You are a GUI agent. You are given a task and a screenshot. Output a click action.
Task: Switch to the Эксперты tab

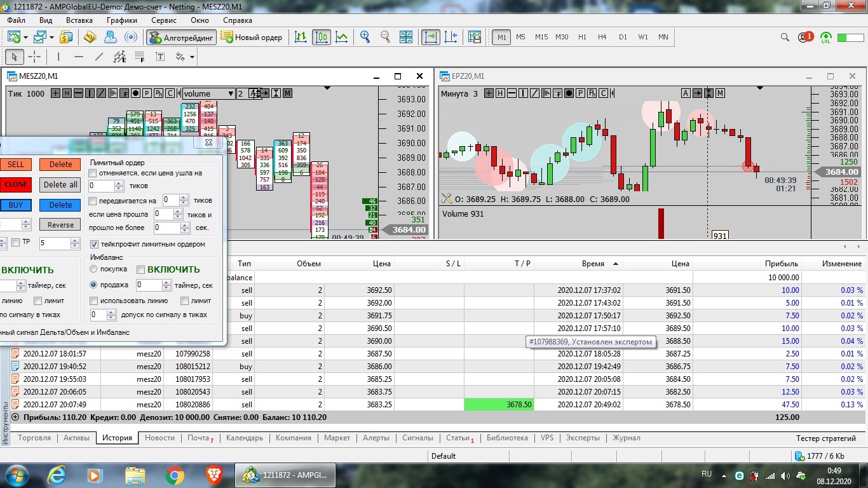coord(583,438)
